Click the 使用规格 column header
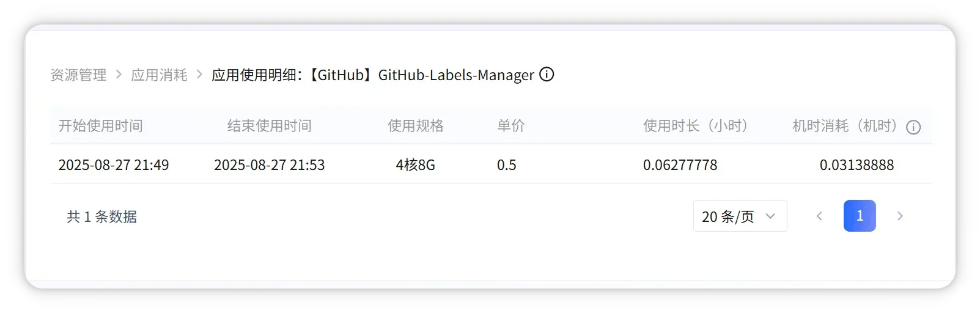The width and height of the screenshot is (980, 313). pos(415,126)
